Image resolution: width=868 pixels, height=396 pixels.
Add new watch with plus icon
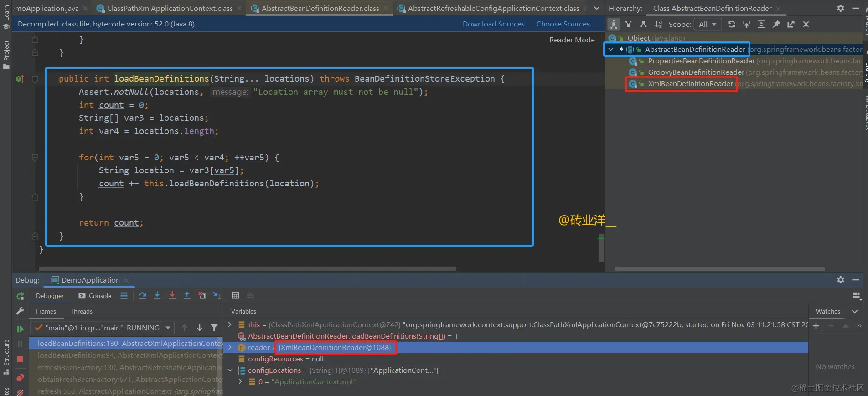pyautogui.click(x=816, y=326)
